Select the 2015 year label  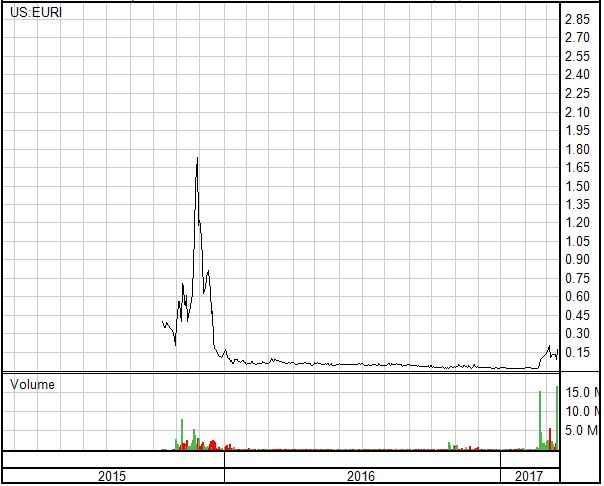(112, 476)
